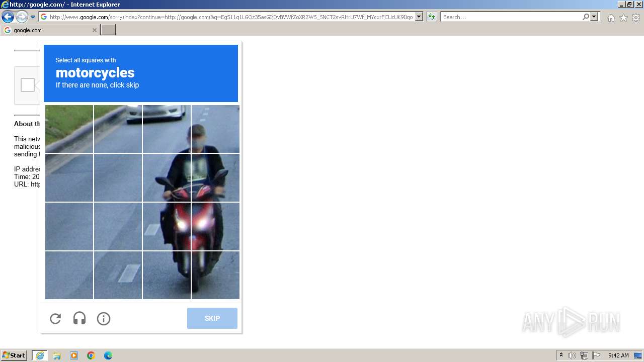644x362 pixels.
Task: Open the Home page icon
Action: 611,18
